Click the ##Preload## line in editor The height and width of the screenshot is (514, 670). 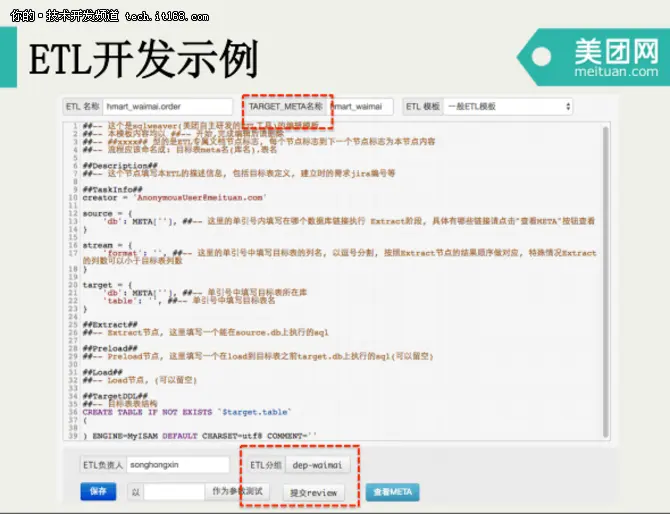[110, 348]
